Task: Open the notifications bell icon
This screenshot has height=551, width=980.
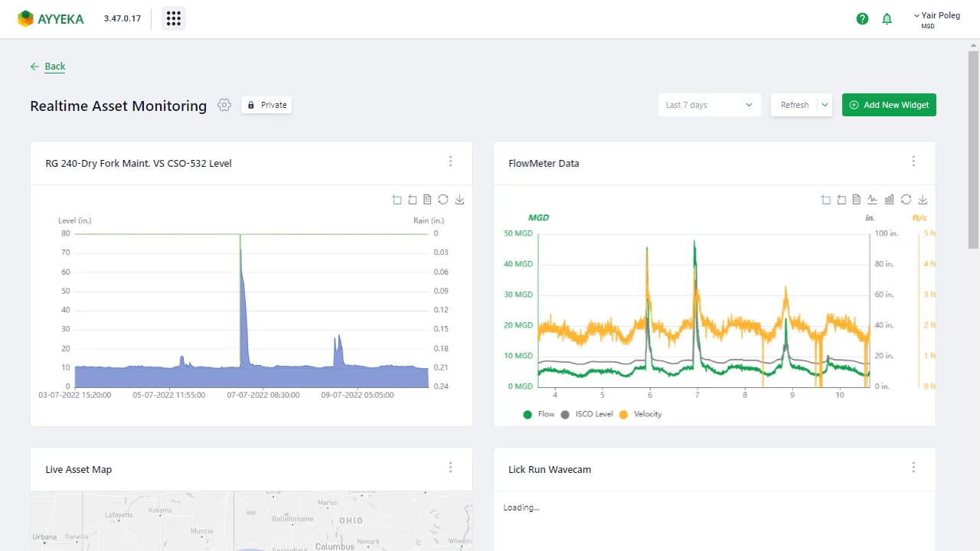Action: 887,18
